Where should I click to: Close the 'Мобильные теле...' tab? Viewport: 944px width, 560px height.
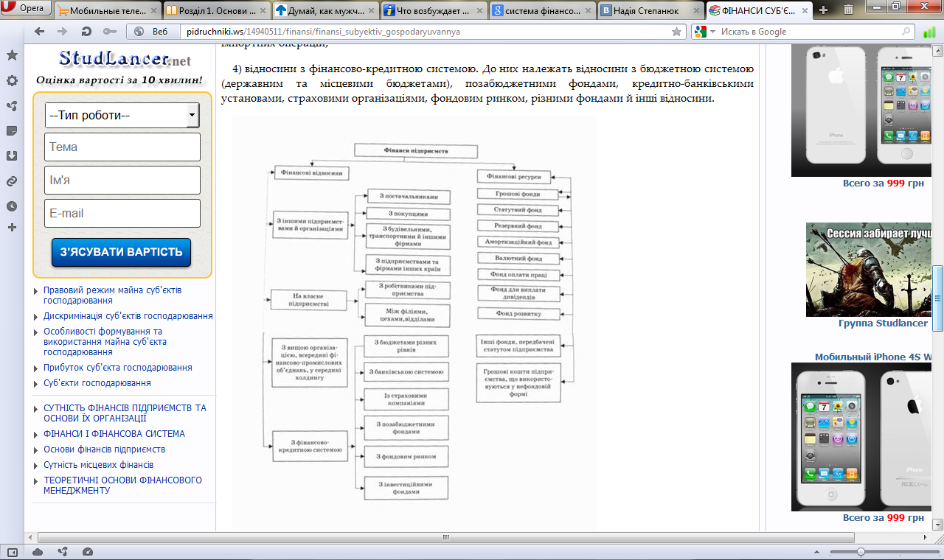[x=152, y=10]
